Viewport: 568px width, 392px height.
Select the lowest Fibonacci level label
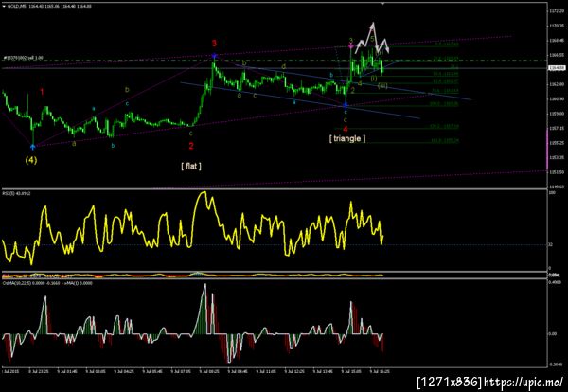coord(445,140)
